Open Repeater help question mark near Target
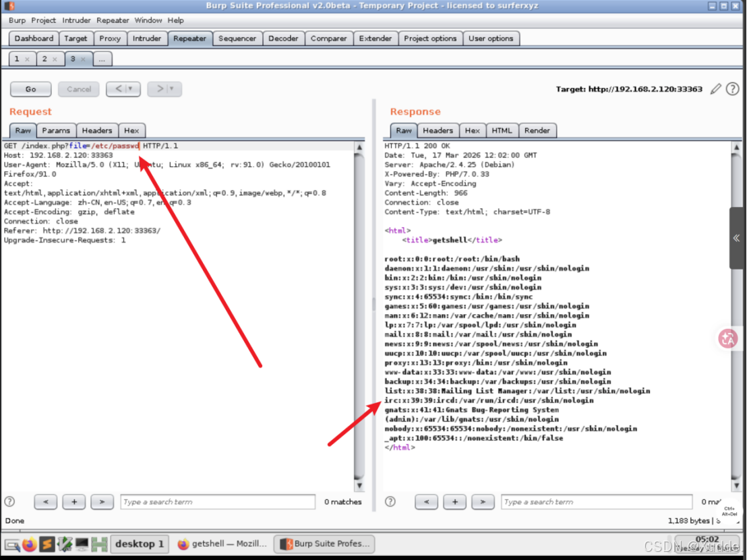Viewport: 747px width, 560px height. (x=732, y=89)
